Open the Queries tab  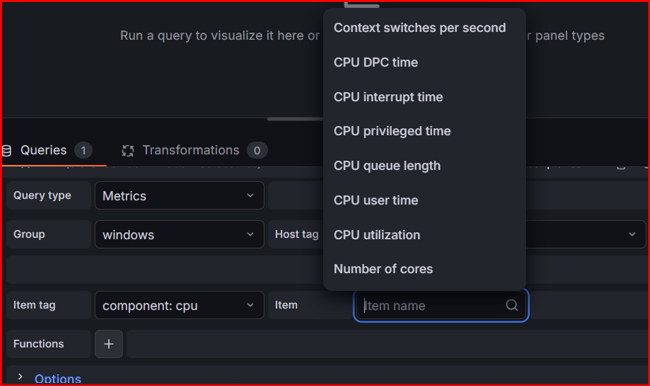[48, 150]
